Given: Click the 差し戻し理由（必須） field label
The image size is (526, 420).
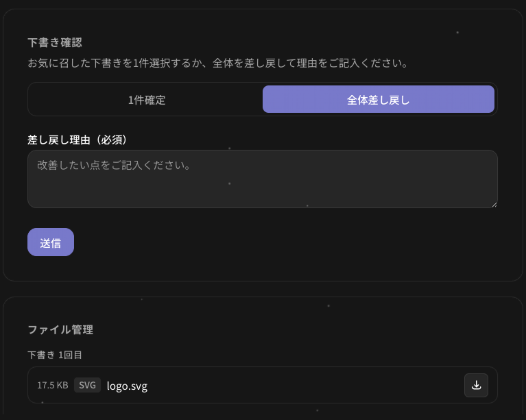Looking at the screenshot, I should tap(77, 140).
